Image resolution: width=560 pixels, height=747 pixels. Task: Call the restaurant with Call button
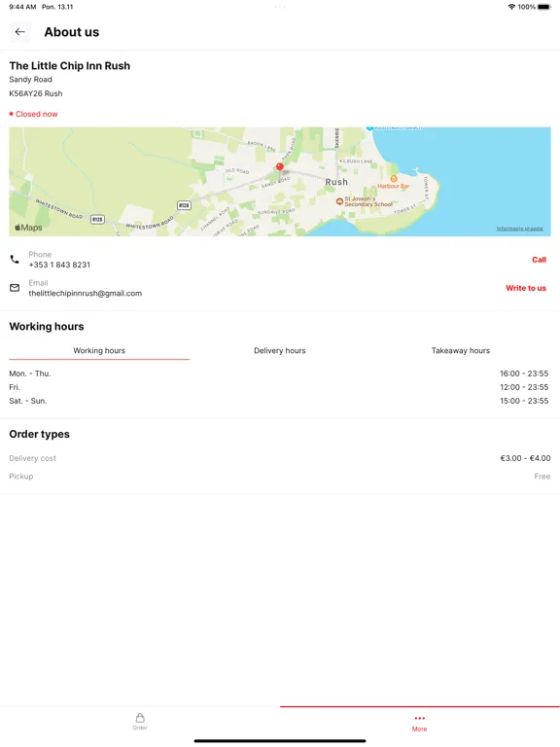539,260
